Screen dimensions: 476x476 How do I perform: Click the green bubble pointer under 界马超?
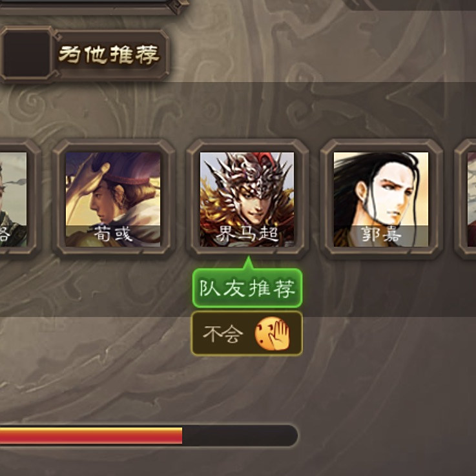point(249,263)
